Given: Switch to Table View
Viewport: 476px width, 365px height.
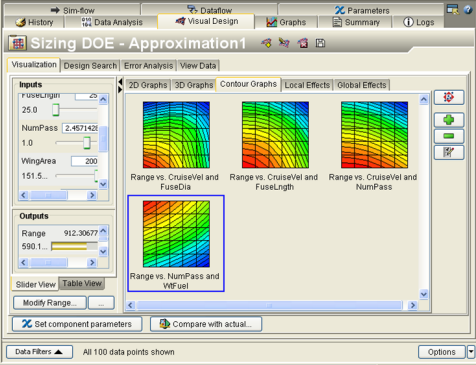Looking at the screenshot, I should click(x=82, y=283).
